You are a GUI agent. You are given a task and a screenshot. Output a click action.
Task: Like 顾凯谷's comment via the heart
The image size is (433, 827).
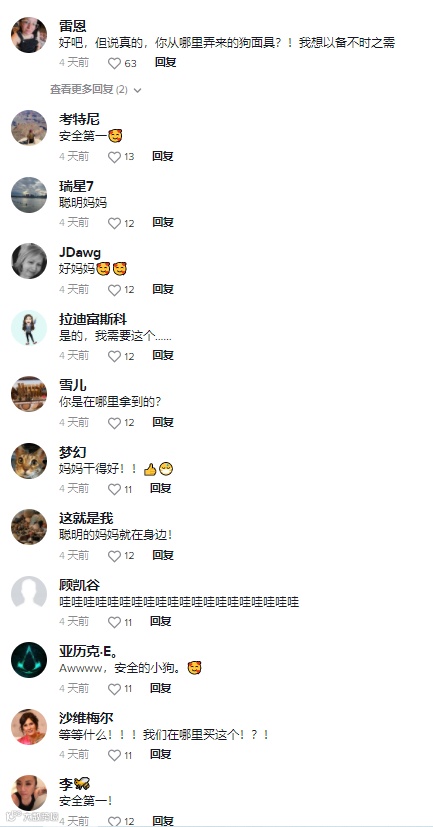click(114, 622)
